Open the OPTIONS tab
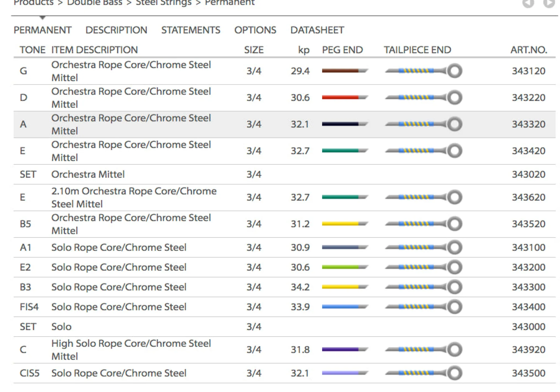The width and height of the screenshot is (560, 392). [x=255, y=30]
